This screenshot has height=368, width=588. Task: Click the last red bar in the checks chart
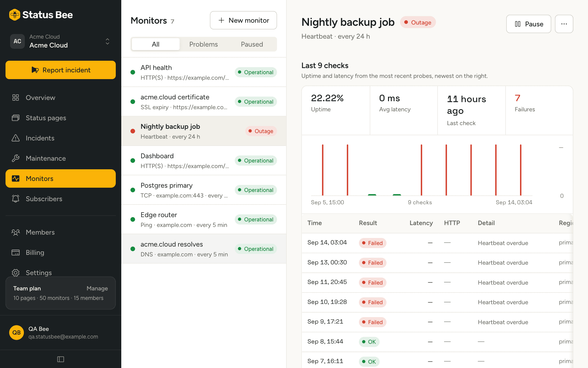tap(521, 170)
